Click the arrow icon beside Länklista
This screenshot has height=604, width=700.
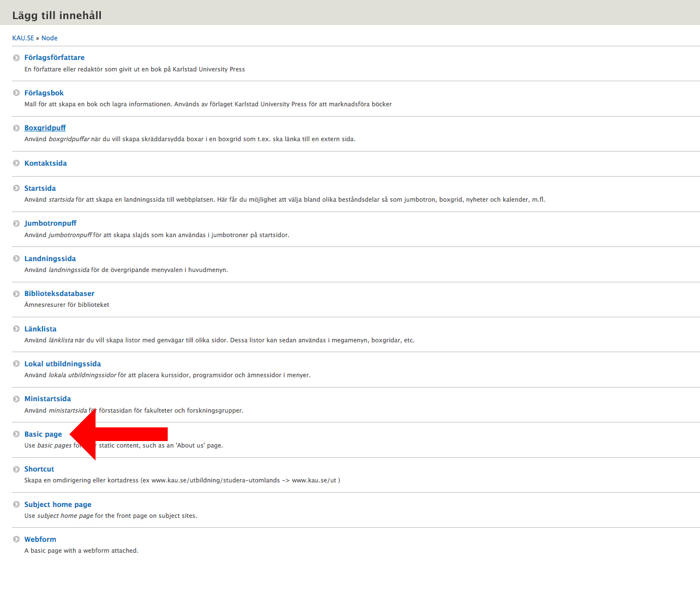16,329
